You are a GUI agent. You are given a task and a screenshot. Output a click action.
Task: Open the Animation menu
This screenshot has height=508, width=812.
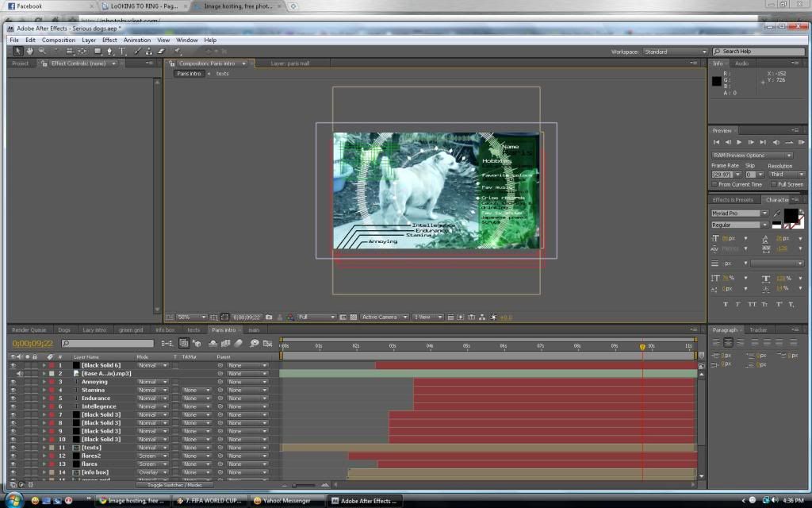coord(136,40)
